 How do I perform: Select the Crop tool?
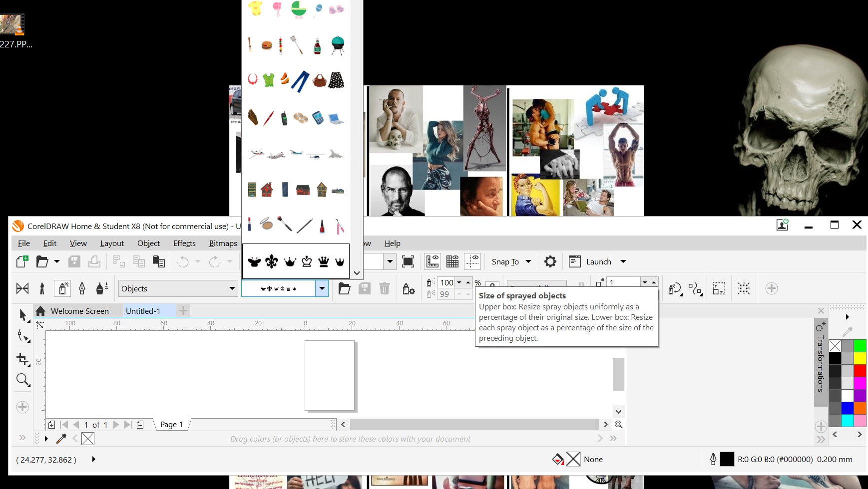tap(22, 359)
